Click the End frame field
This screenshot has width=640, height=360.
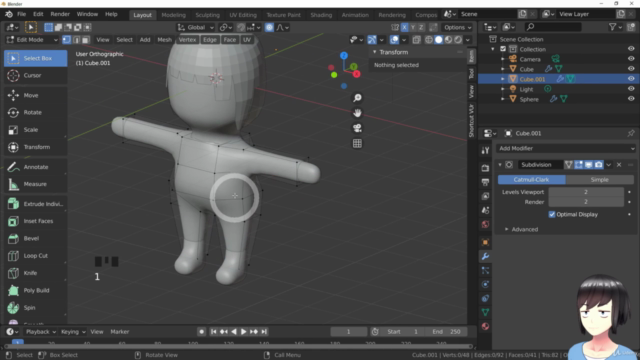(446, 332)
